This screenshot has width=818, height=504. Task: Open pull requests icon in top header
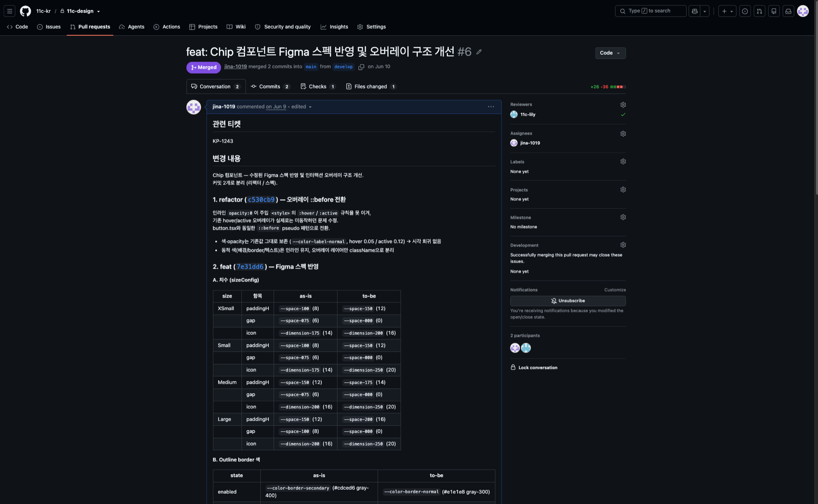coord(759,11)
